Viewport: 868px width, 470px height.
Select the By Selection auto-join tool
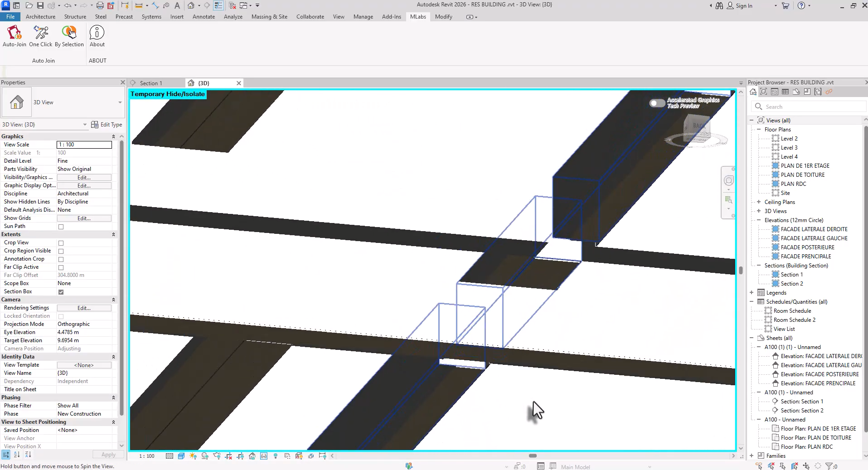69,35
